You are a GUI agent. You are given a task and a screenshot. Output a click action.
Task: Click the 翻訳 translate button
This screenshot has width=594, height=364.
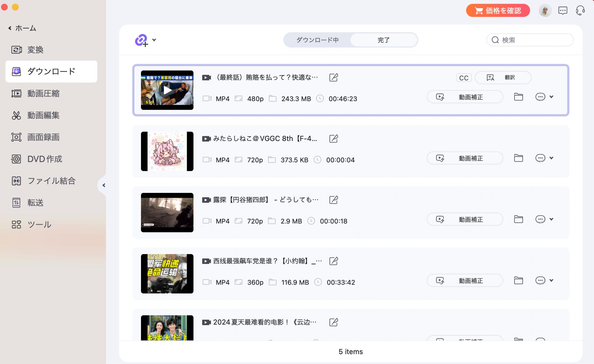pyautogui.click(x=503, y=78)
